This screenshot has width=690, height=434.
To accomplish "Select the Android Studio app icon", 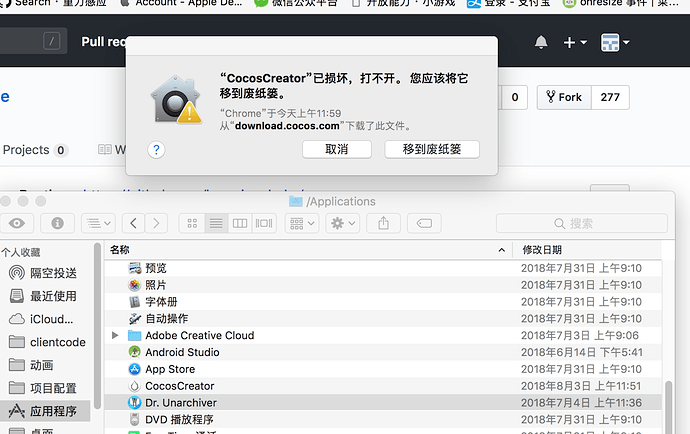I will tap(134, 352).
